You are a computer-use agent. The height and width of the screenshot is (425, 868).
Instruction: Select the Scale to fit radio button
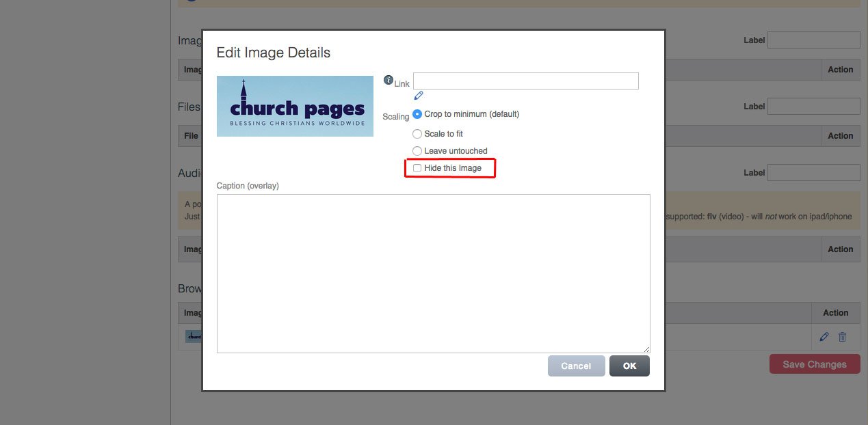click(x=417, y=134)
